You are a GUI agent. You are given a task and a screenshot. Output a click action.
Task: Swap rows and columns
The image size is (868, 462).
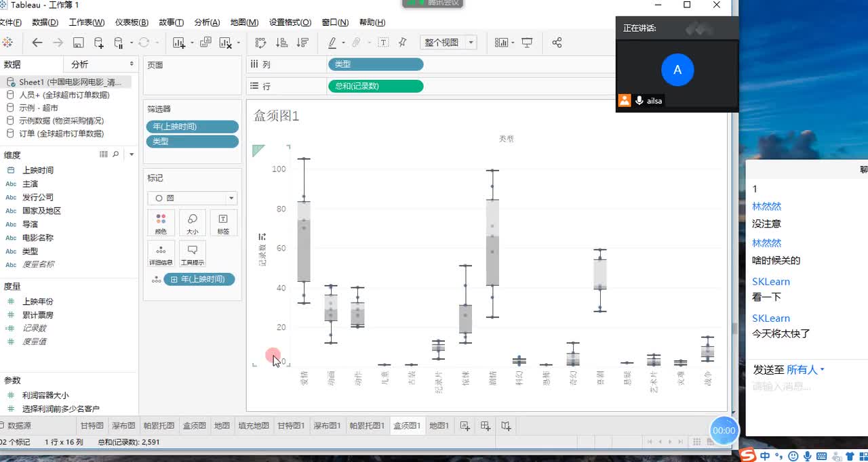pos(260,43)
